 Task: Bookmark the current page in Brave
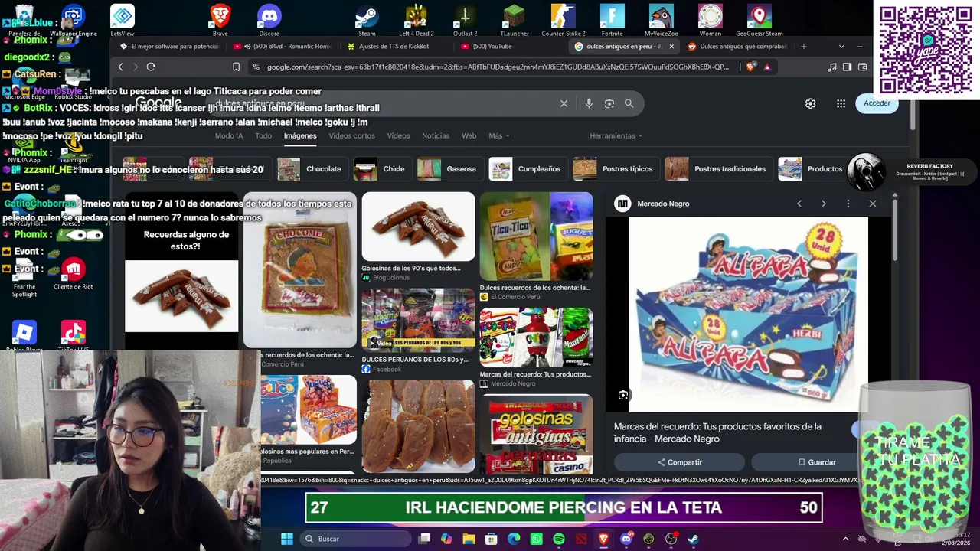tap(236, 67)
